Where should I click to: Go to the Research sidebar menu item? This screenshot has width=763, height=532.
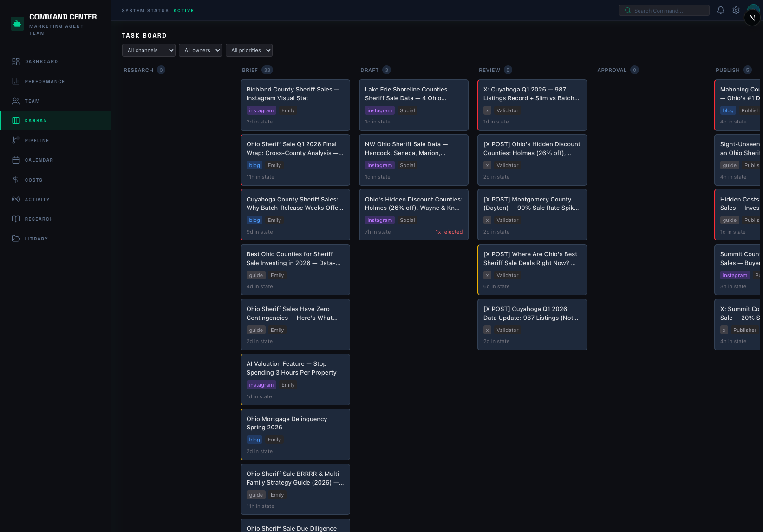[39, 219]
